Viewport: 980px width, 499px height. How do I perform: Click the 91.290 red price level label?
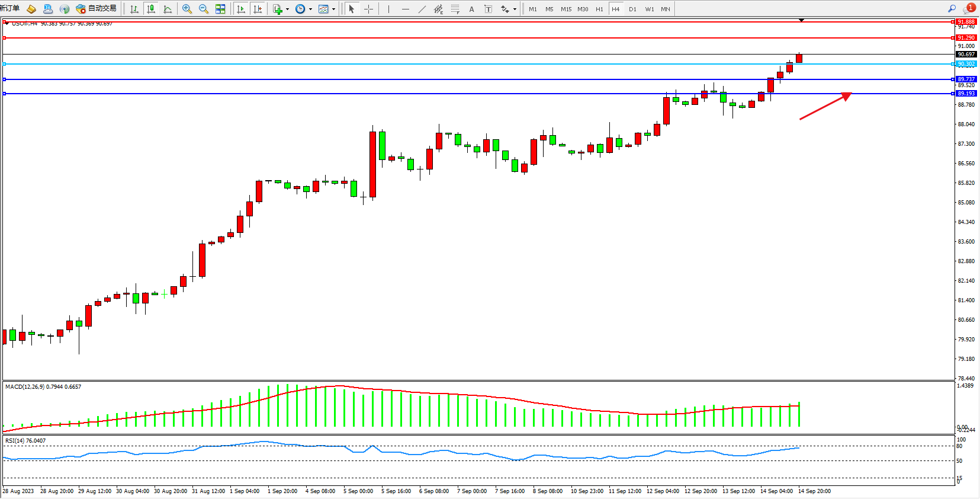click(x=966, y=38)
